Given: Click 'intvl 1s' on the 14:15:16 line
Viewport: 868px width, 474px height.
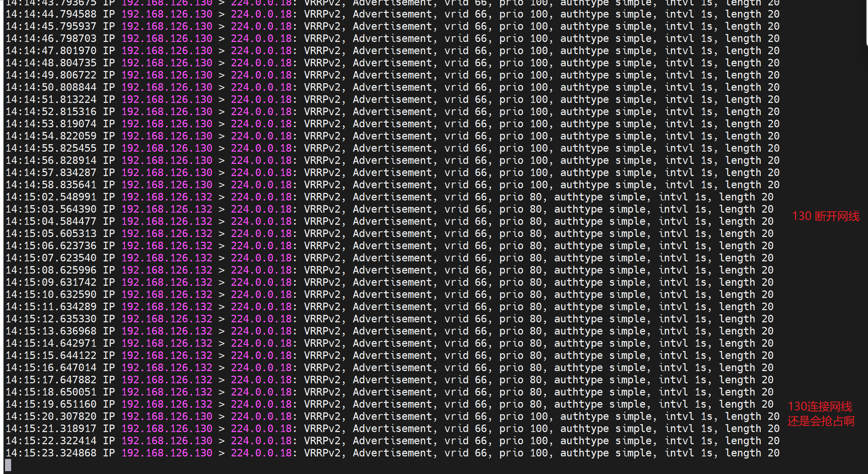Looking at the screenshot, I should [x=682, y=368].
